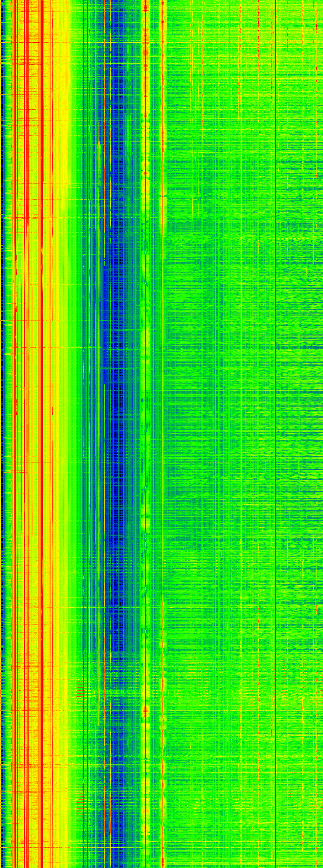Select the pair of red lines left of blue band
The height and width of the screenshot is (868, 323).
coord(86,438)
